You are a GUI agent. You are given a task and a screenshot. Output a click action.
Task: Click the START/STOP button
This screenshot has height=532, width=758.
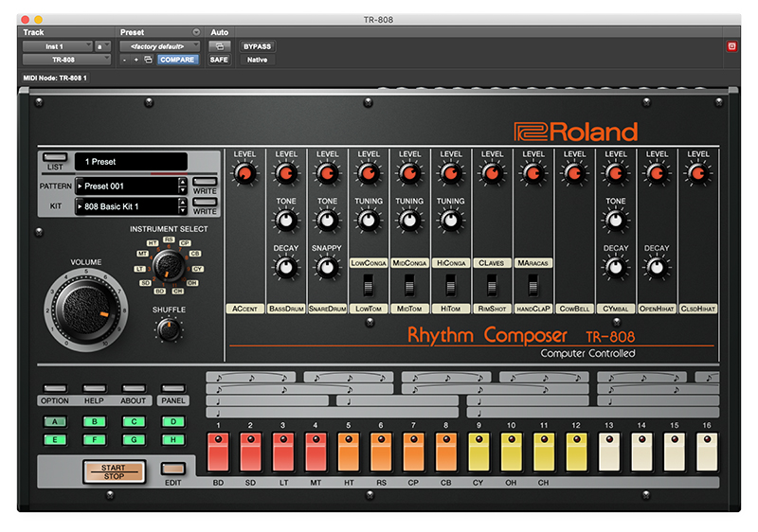[114, 471]
